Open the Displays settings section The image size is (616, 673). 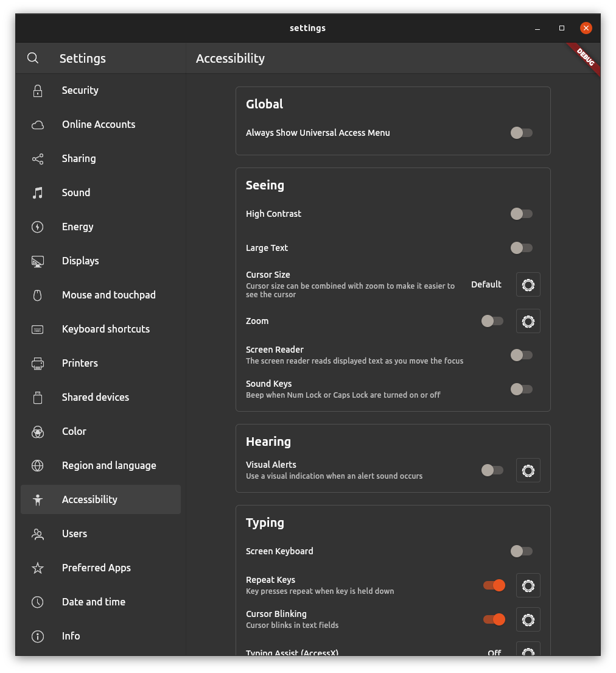click(x=80, y=261)
